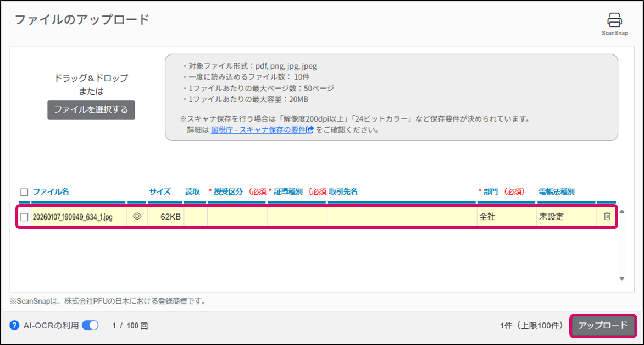The width and height of the screenshot is (644, 345).
Task: Click the 取引先名 input cell
Action: (402, 217)
